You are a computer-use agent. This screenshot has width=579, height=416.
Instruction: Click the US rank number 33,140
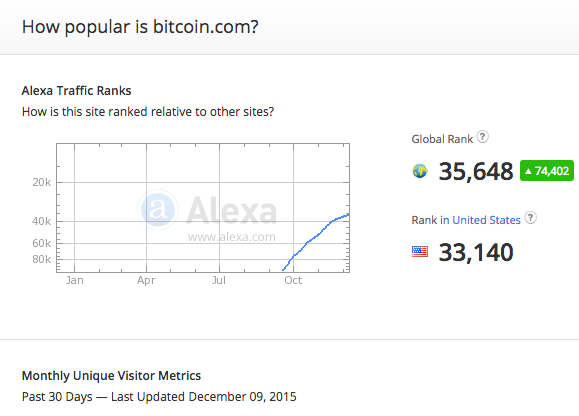pyautogui.click(x=476, y=252)
